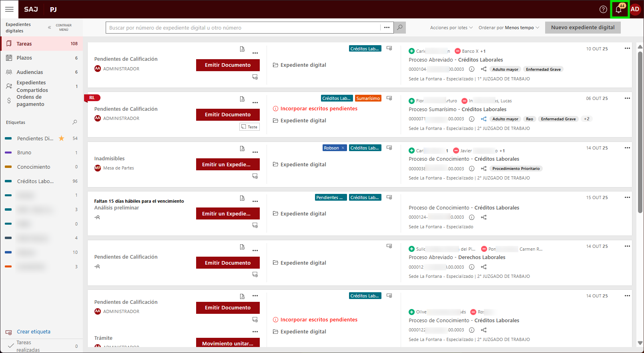
Task: Remove the Robson tag with its X
Action: 343,148
